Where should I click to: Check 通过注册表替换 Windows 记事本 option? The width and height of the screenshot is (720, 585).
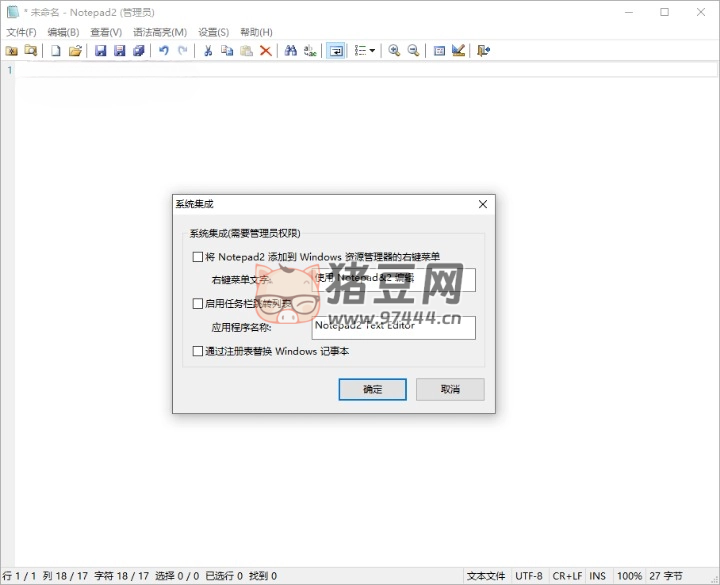point(197,351)
